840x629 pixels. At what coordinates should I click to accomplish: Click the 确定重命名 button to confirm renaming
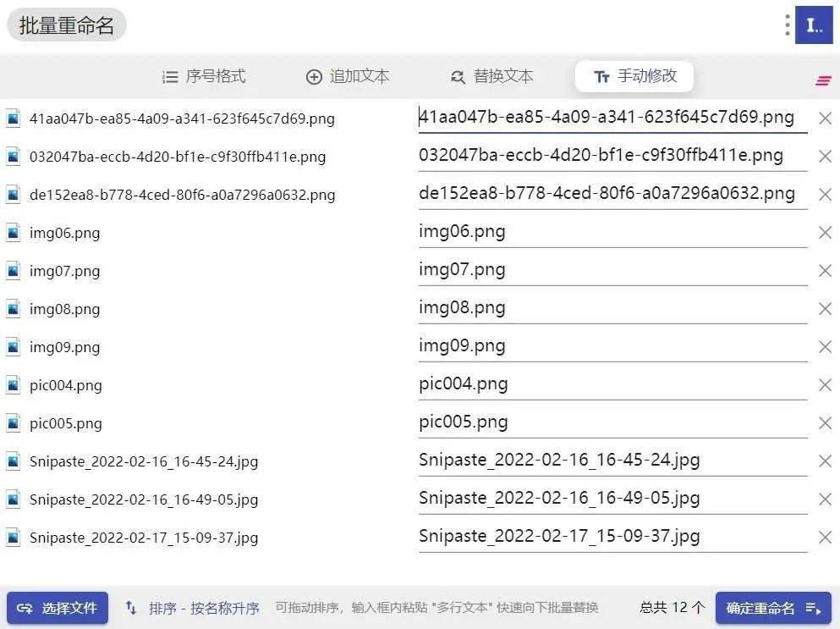(759, 608)
